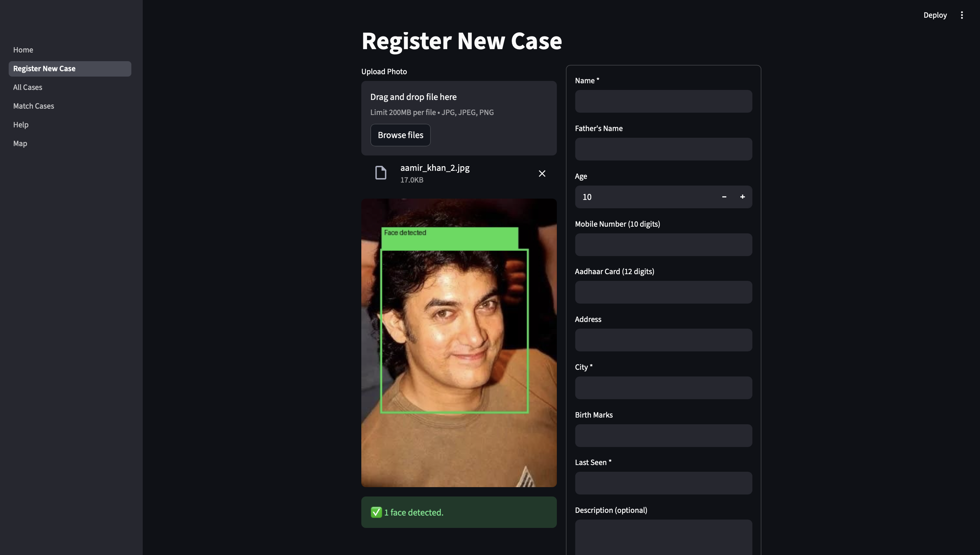The width and height of the screenshot is (980, 555).
Task: Click the detected face thumbnail image
Action: click(x=459, y=343)
